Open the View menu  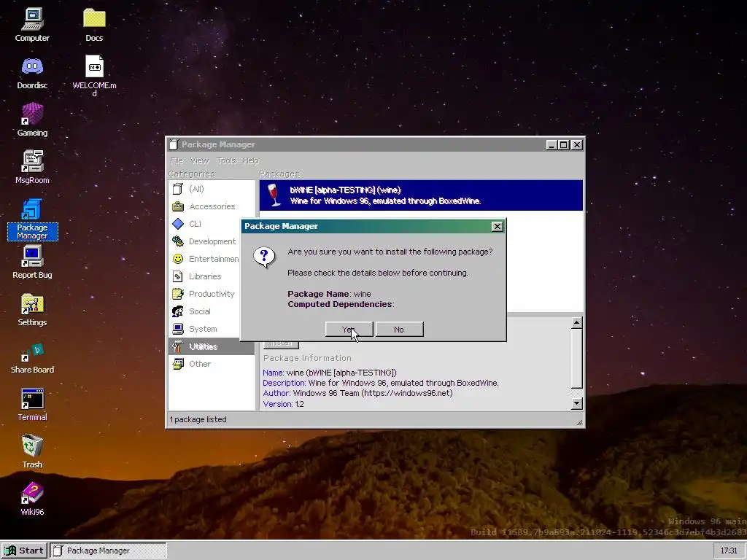(x=199, y=160)
